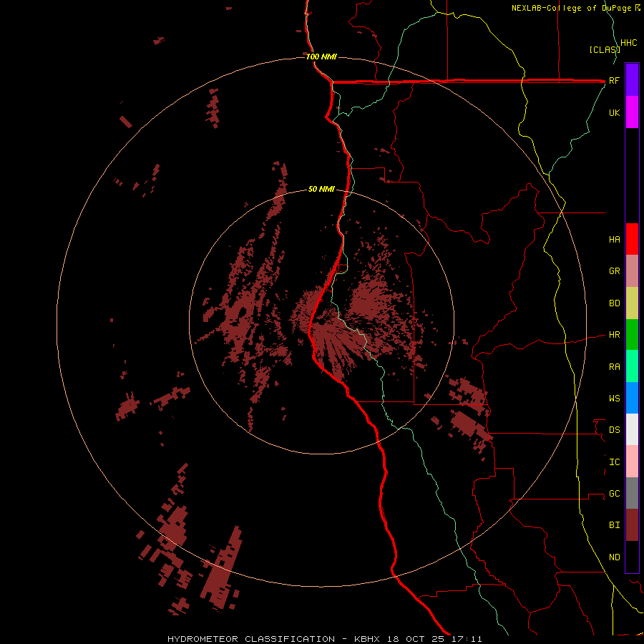Select the light pink IC legend swatch
Screen dimensions: 644x644
(x=632, y=462)
